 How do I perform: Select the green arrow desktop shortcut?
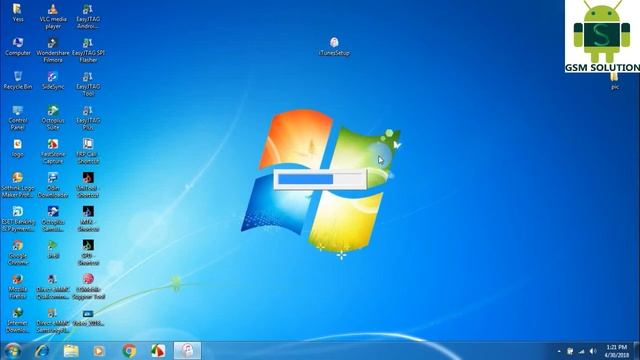click(53, 249)
